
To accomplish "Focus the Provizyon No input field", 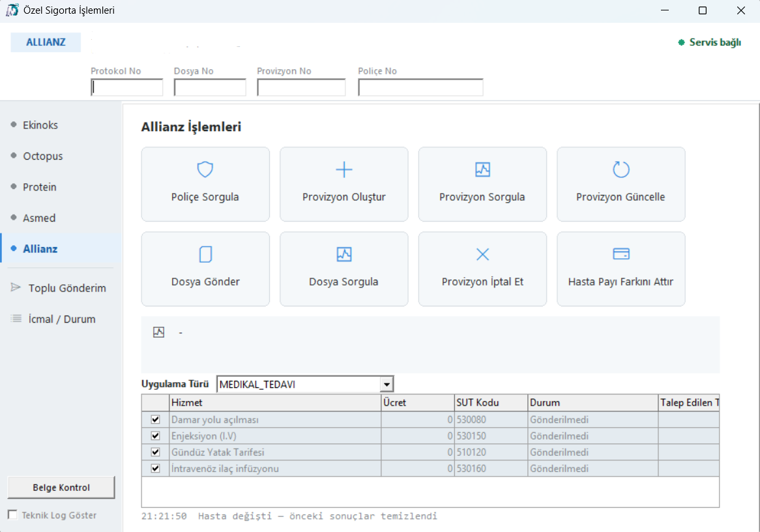I will (301, 87).
